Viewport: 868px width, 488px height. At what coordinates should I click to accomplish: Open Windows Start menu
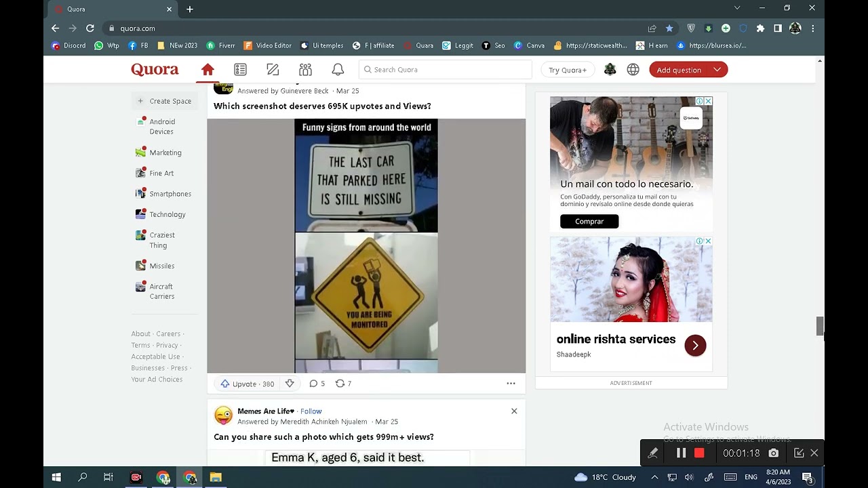[x=56, y=477]
